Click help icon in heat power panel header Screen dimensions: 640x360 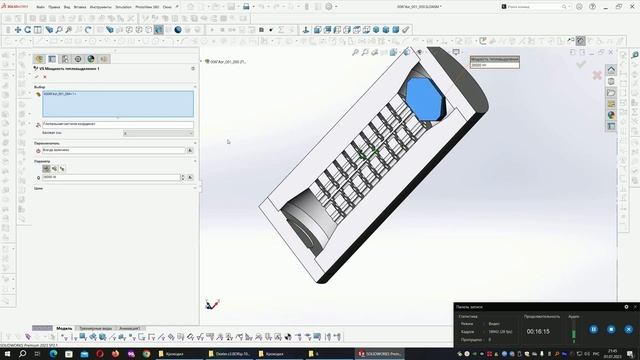point(193,69)
